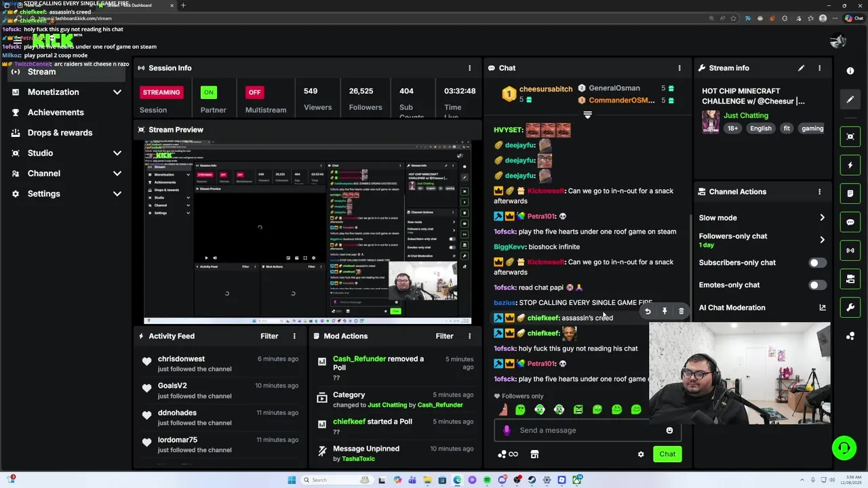Click the Send a message input field
Screen dimensions: 868x488
(588, 430)
